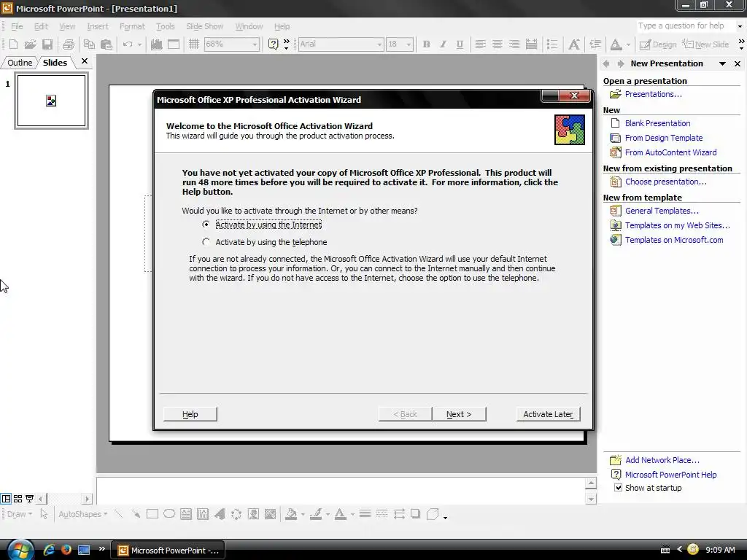Toggle Underline formatting button

point(460,44)
